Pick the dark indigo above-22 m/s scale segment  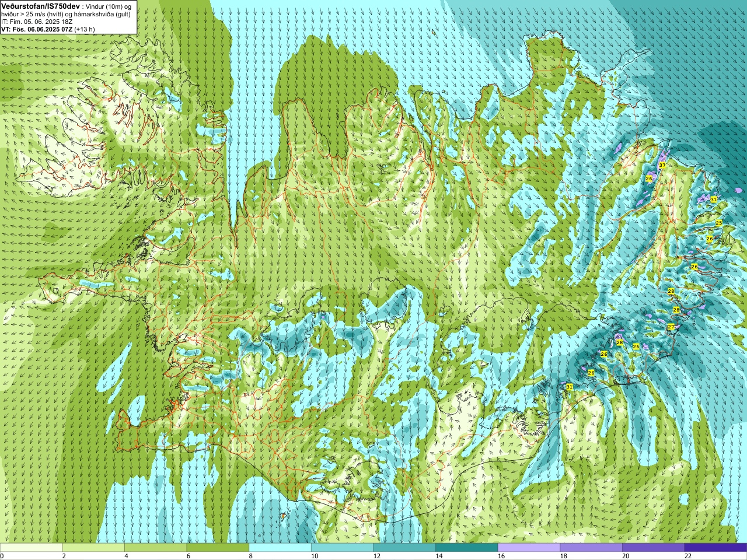pyautogui.click(x=715, y=548)
